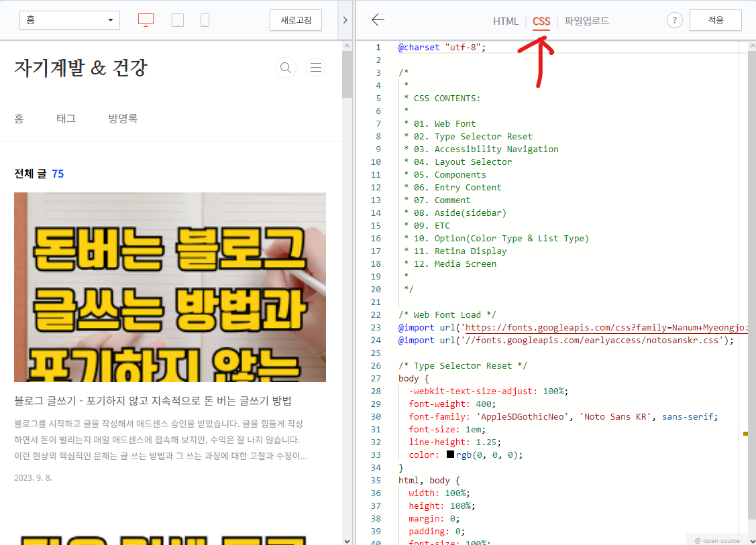The height and width of the screenshot is (545, 756).
Task: Click the 적용 apply button
Action: (x=715, y=20)
